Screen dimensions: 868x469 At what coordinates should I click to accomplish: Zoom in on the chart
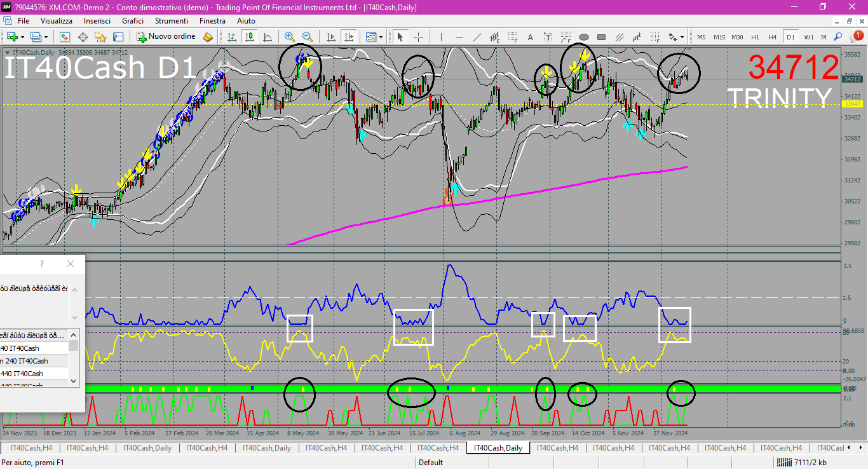290,37
